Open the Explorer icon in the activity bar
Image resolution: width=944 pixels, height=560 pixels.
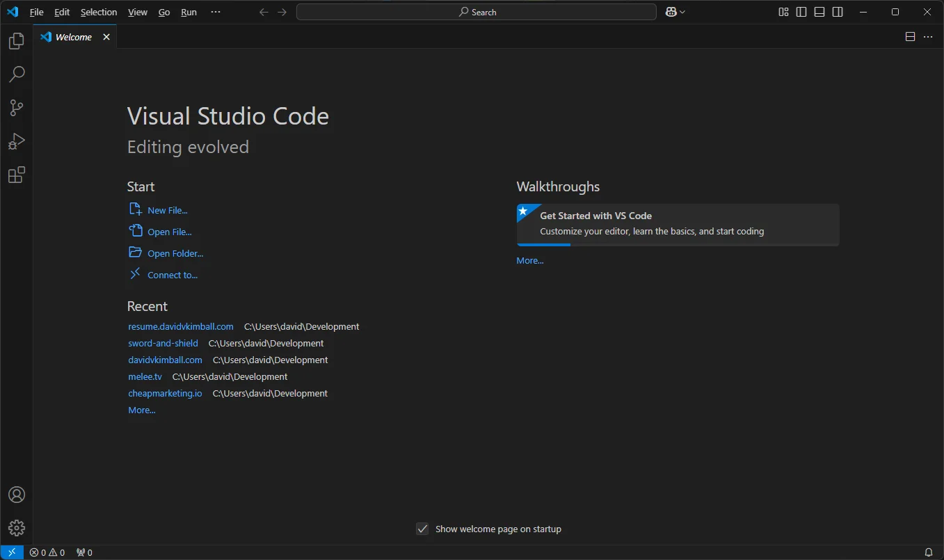pyautogui.click(x=16, y=40)
